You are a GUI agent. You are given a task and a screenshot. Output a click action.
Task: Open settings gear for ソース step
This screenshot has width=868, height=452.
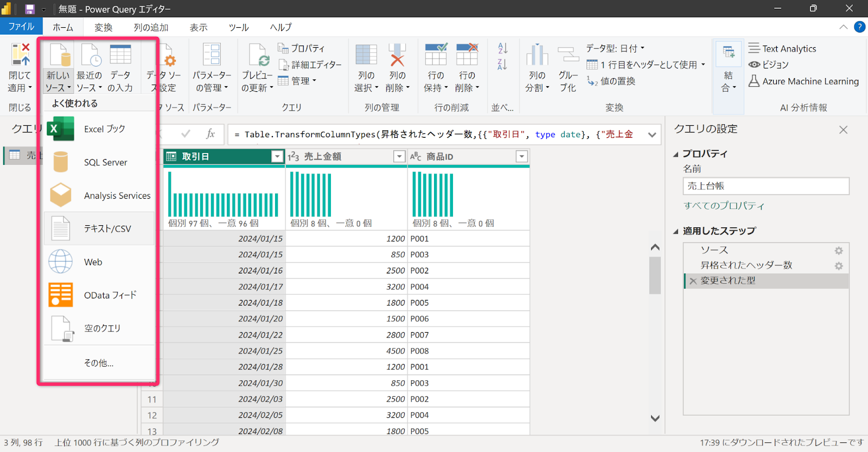point(839,251)
